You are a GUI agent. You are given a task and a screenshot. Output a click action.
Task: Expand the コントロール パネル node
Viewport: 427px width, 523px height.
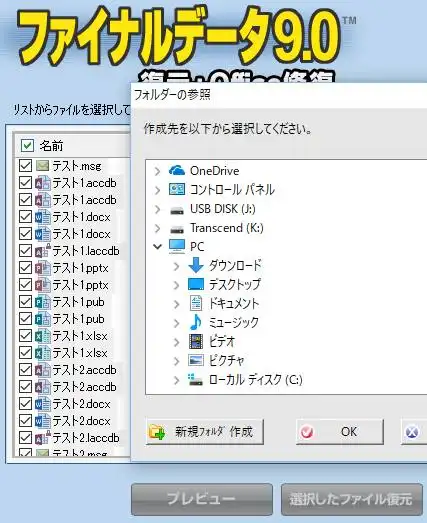coord(157,190)
